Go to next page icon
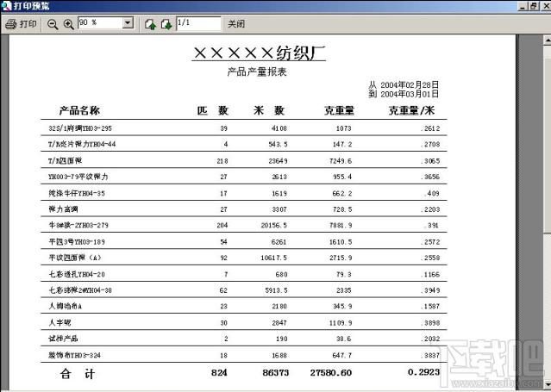 pos(166,24)
